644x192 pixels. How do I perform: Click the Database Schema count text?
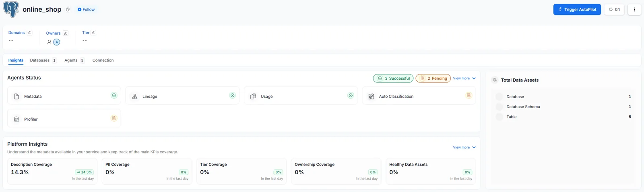(630, 107)
